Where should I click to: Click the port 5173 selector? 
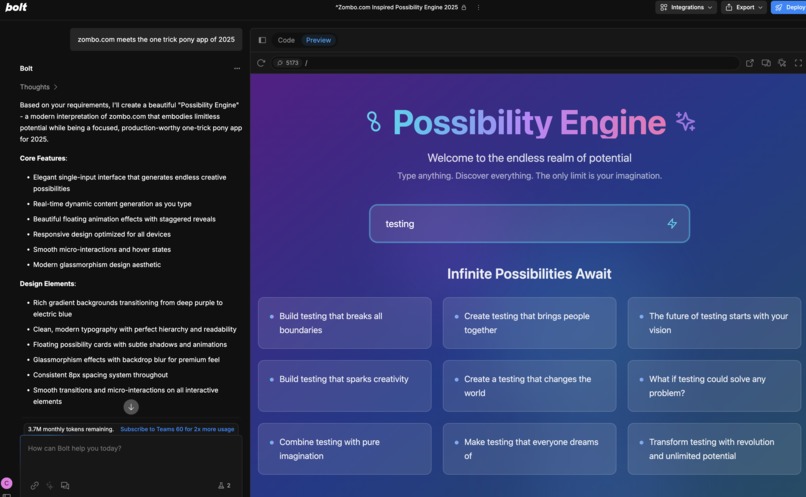tap(287, 63)
